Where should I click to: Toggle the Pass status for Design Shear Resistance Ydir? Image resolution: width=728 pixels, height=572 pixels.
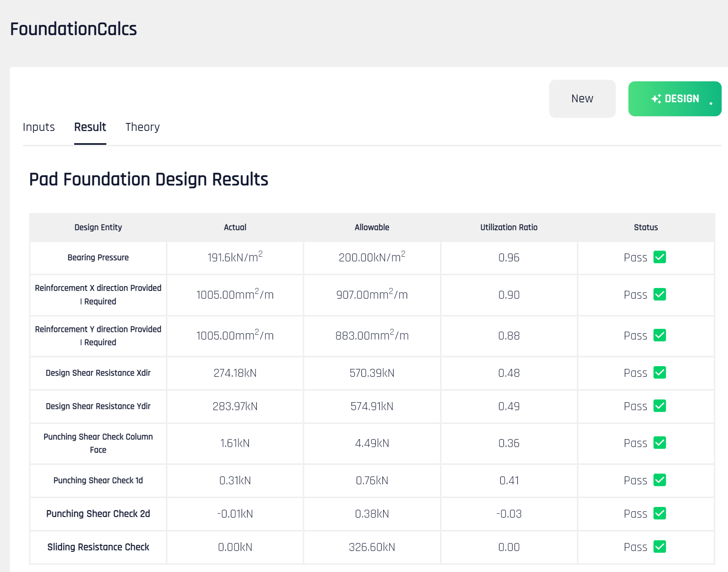[x=660, y=406]
